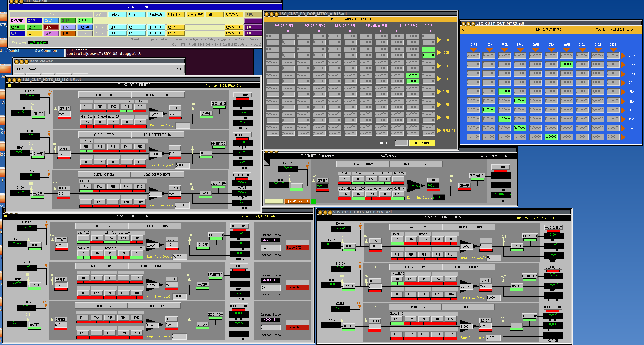This screenshot has height=345, width=644.
Task: Click the yellow REFLBIAS arrow in LSC Input Matrix
Action: (439, 130)
